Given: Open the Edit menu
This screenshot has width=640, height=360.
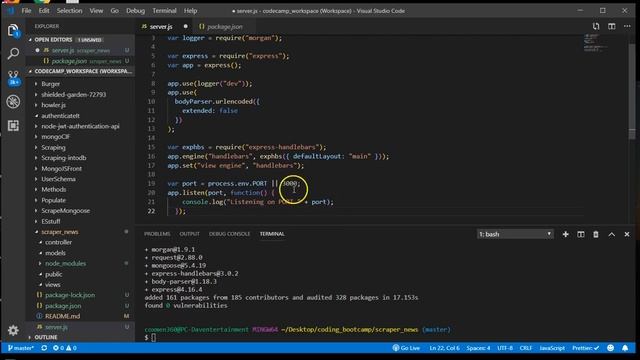Looking at the screenshot, I should click(44, 11).
